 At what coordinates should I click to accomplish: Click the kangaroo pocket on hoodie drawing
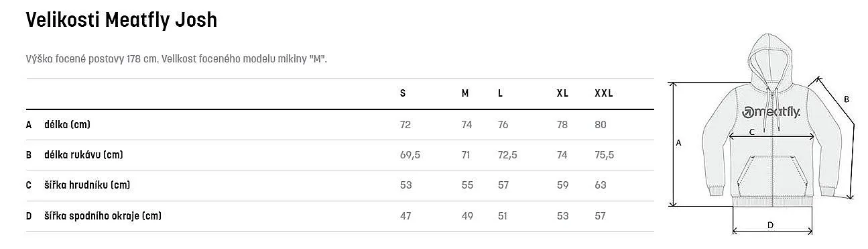[771, 172]
